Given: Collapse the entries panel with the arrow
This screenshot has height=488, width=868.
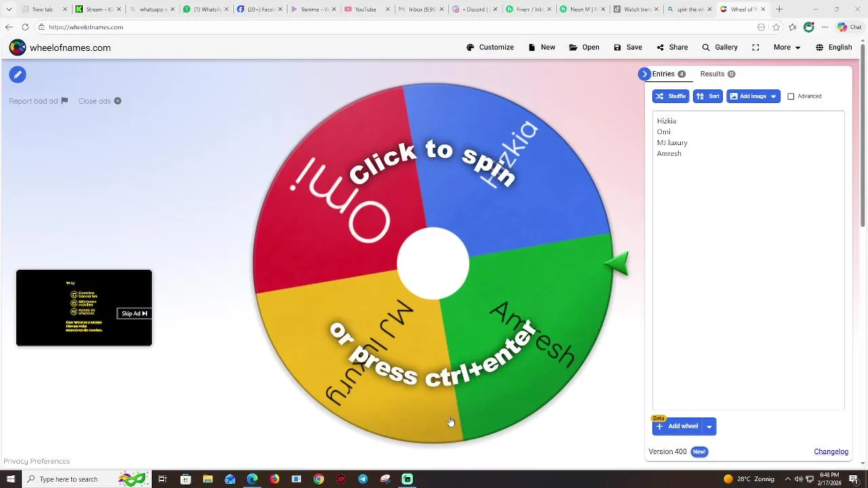Looking at the screenshot, I should coord(644,74).
